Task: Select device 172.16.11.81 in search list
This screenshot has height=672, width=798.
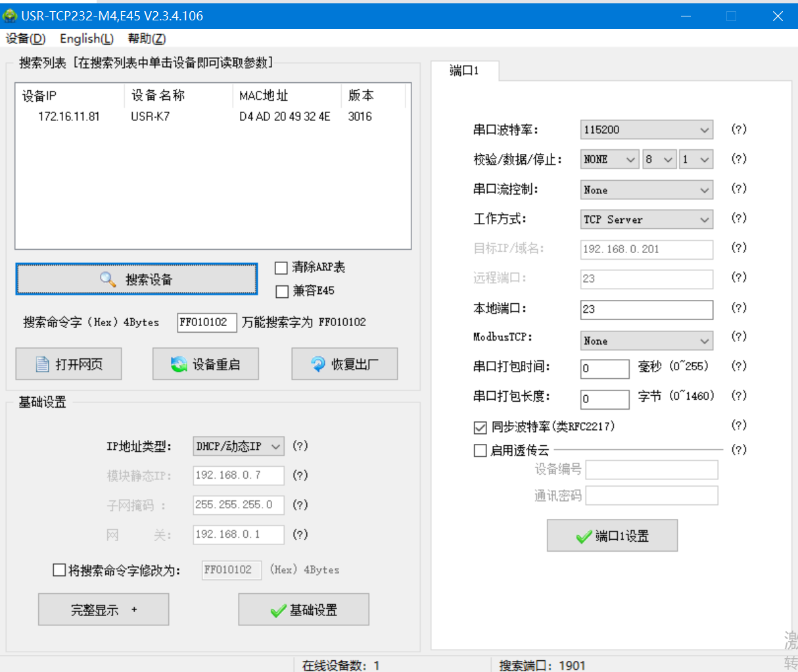Action: point(69,116)
